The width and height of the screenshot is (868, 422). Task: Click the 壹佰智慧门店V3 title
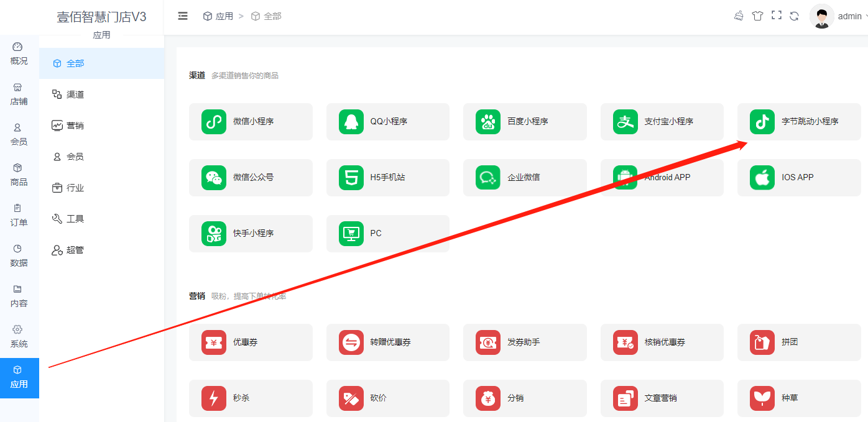pyautogui.click(x=102, y=17)
